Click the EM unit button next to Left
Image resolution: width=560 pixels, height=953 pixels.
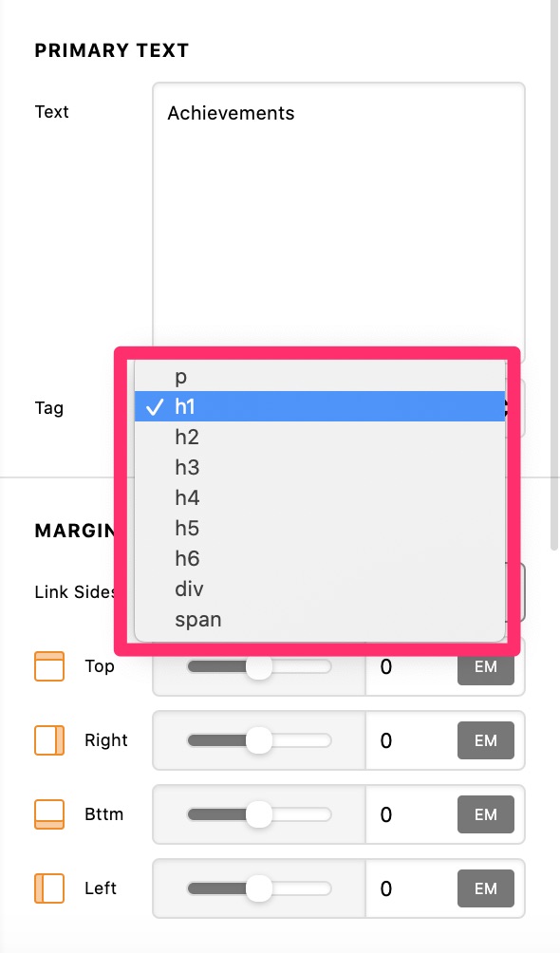click(x=485, y=888)
